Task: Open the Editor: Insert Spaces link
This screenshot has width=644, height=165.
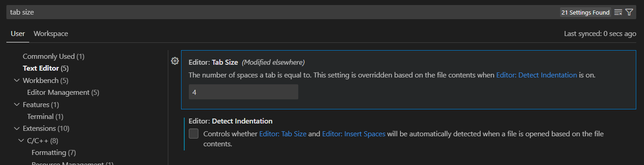Action: click(353, 134)
